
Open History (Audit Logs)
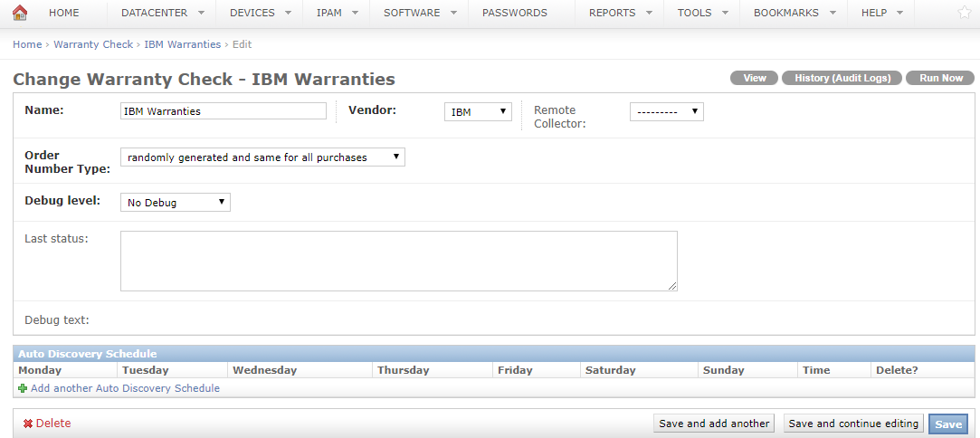click(x=842, y=78)
